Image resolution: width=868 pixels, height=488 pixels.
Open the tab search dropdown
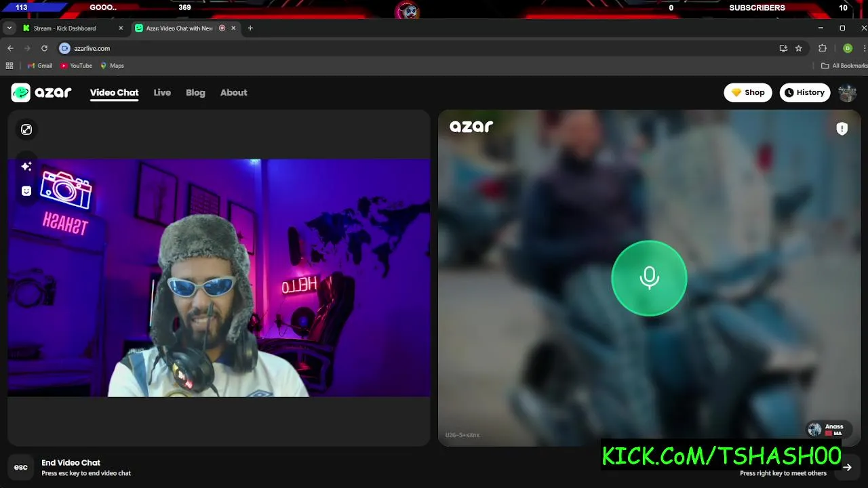point(9,28)
